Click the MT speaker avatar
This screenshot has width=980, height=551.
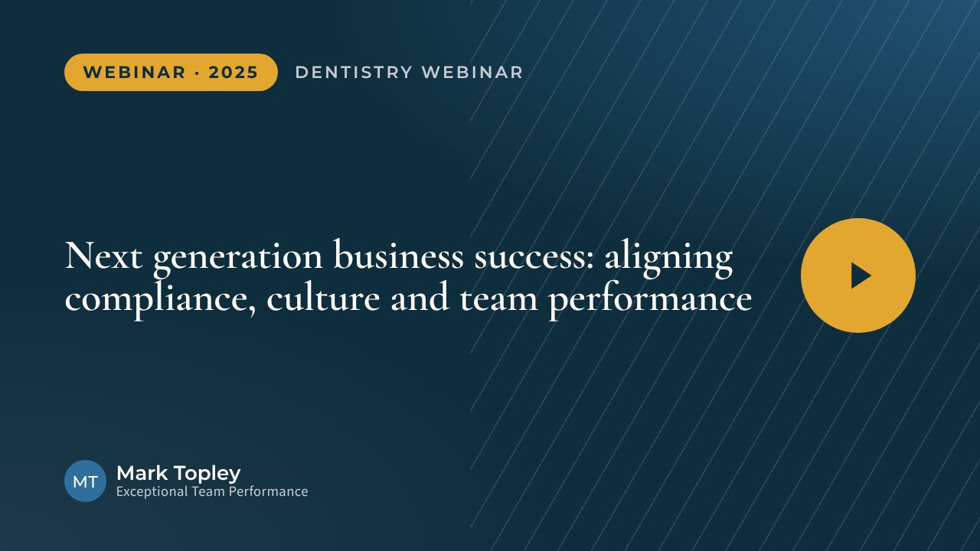pos(85,481)
